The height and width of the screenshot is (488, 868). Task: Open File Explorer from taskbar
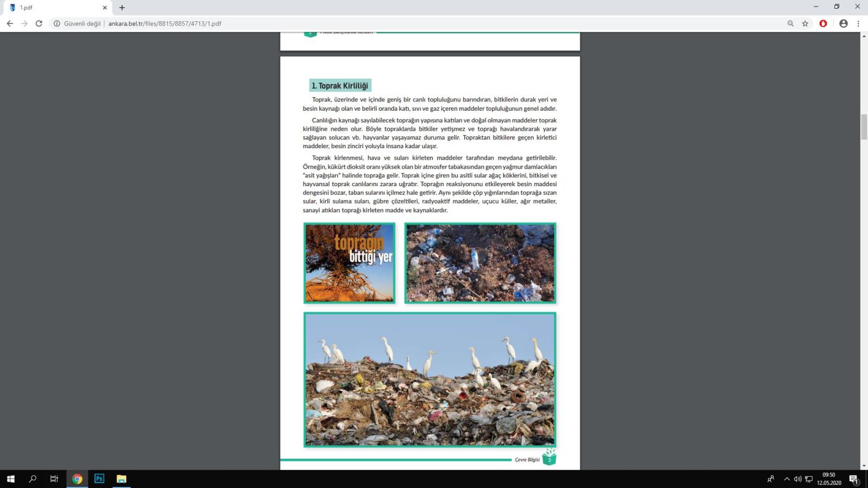122,479
